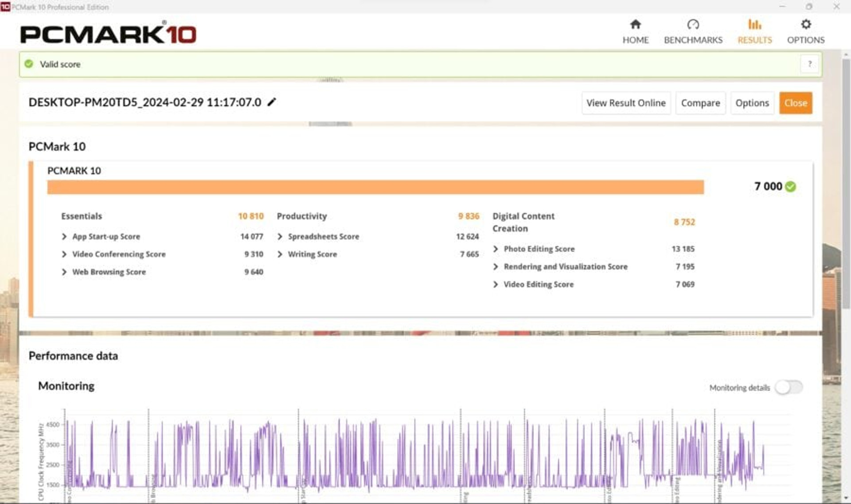Open the Options gear icon
The image size is (851, 504).
pos(806,24)
